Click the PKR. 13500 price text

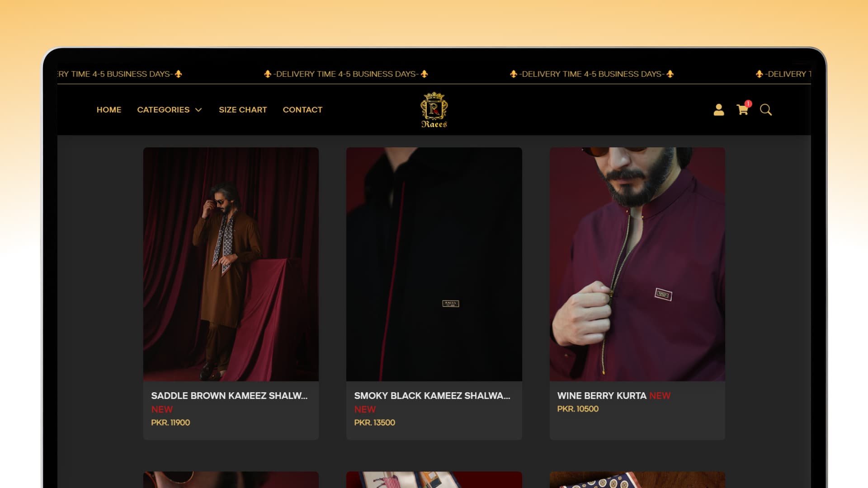(x=374, y=422)
